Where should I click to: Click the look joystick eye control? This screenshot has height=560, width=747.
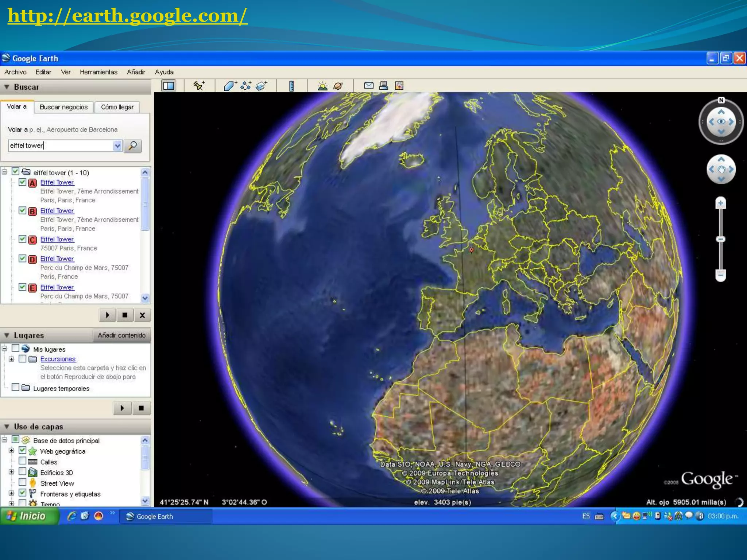[x=721, y=122]
